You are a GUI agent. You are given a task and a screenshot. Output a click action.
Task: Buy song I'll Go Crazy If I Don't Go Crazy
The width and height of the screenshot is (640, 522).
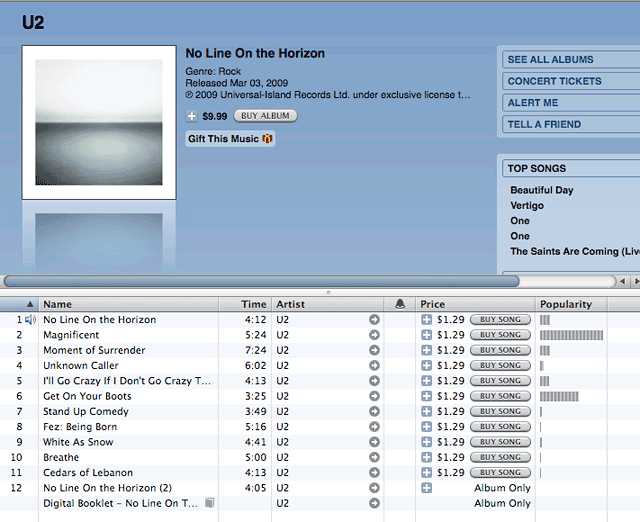(x=500, y=381)
